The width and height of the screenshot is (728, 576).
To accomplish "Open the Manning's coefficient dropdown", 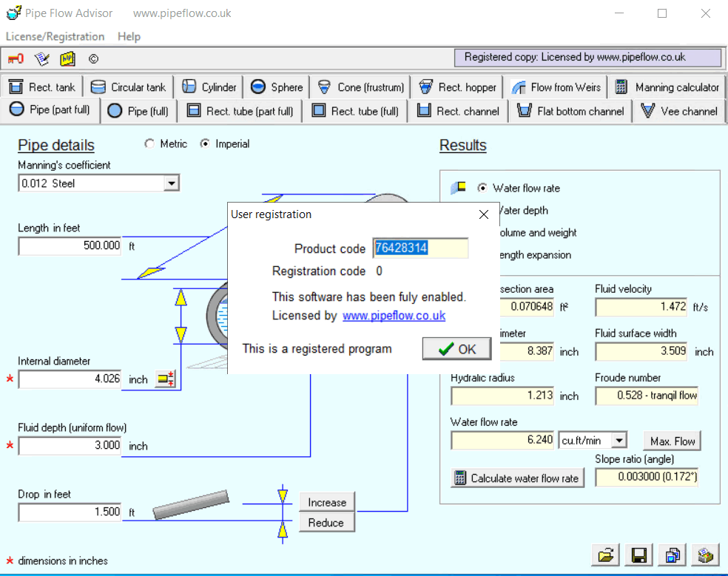I will coord(172,183).
